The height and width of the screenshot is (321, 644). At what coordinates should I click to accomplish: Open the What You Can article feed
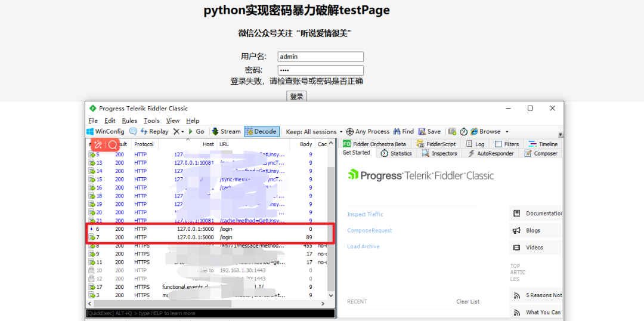point(535,312)
